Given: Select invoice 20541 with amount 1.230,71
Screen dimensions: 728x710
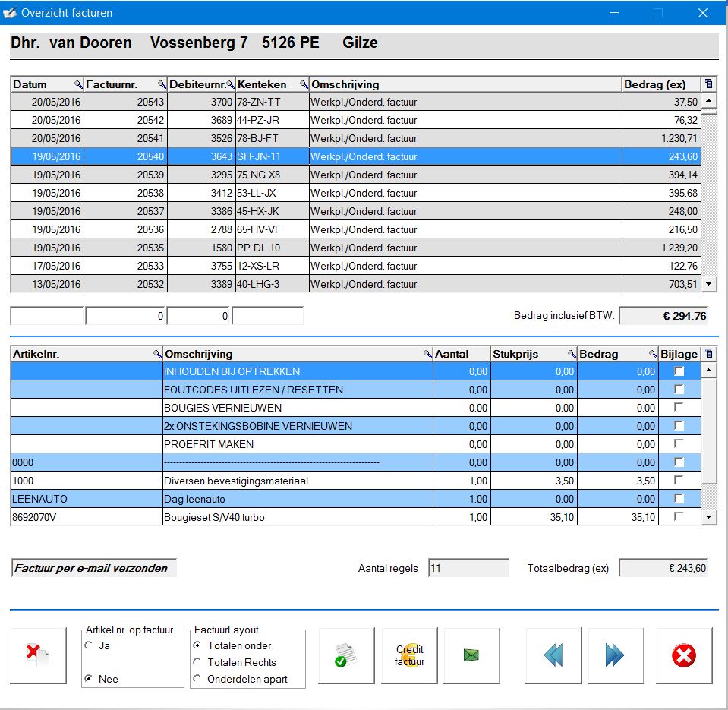Looking at the screenshot, I should click(355, 138).
